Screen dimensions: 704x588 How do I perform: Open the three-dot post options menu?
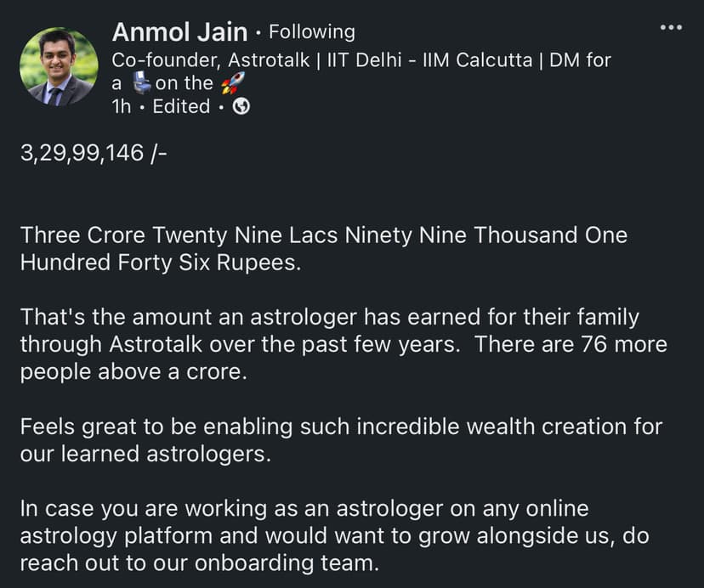671,28
